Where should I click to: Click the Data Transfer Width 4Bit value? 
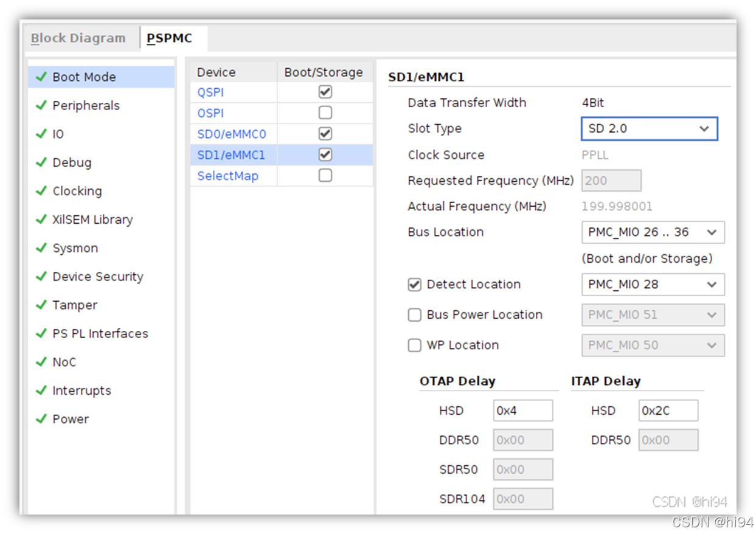(x=593, y=103)
